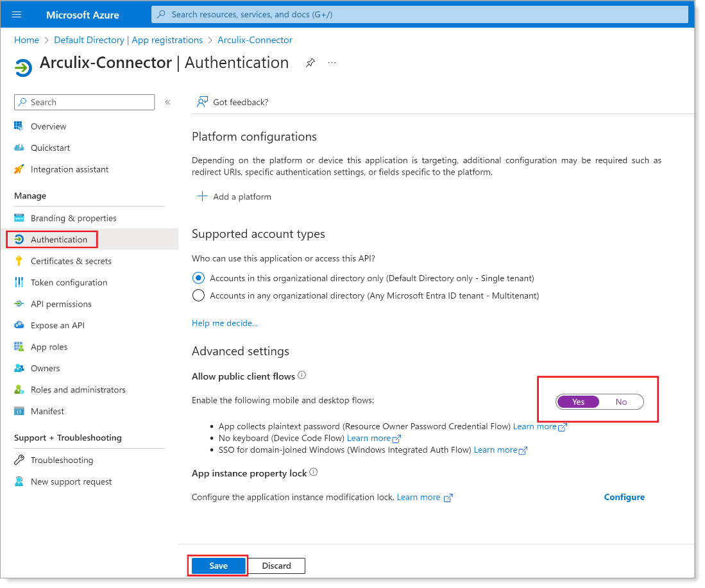705x588 pixels.
Task: Set public client flows to No
Action: (x=621, y=402)
